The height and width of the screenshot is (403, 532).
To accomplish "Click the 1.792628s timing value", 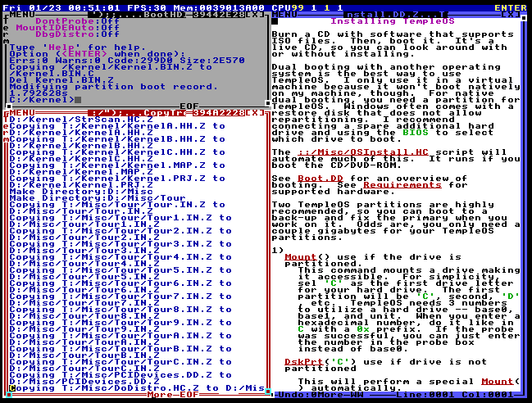I will click(x=39, y=93).
